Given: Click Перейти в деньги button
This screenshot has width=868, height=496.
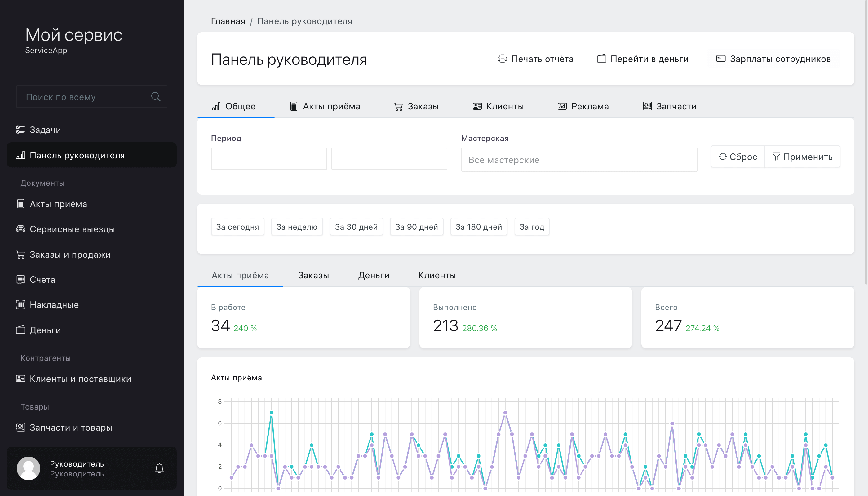Looking at the screenshot, I should tap(643, 59).
